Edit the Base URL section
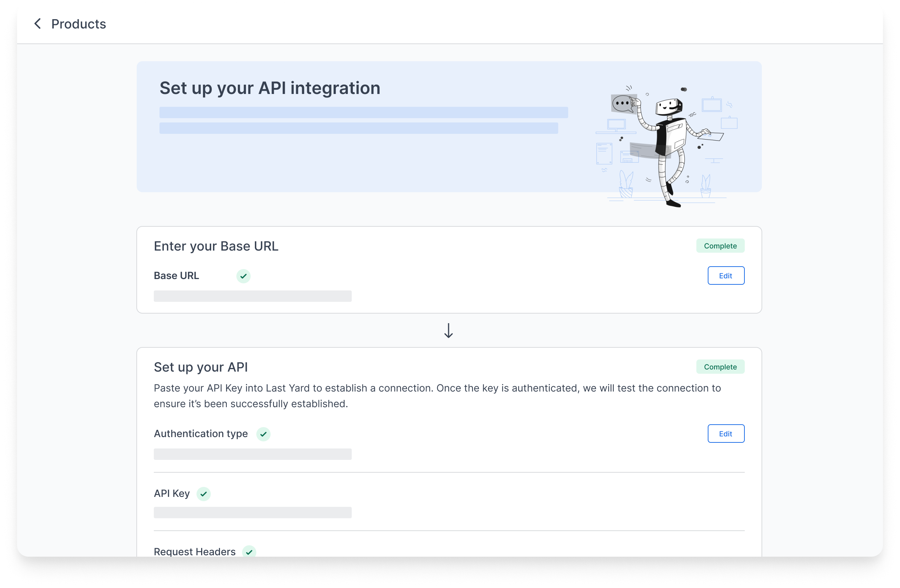This screenshot has width=900, height=588. click(725, 275)
